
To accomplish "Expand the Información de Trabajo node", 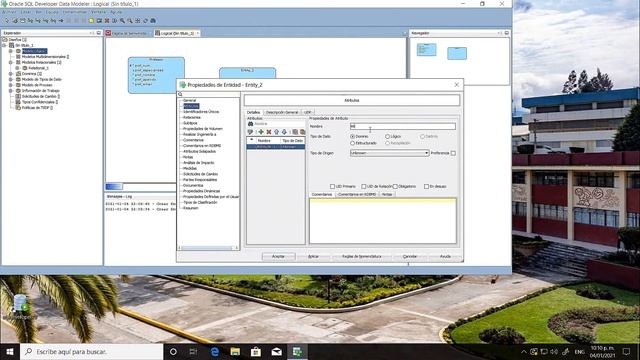I will pyautogui.click(x=11, y=91).
